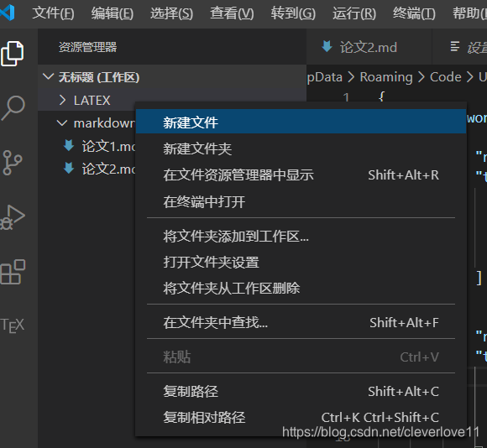Open the TeX LaTeX Workshop icon
487x448 pixels.
(x=13, y=326)
